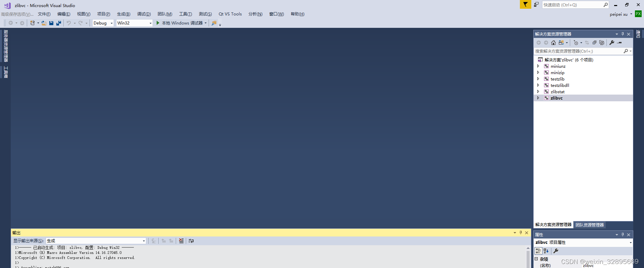Click the Preview Selected Items icon
The width and height of the screenshot is (644, 268).
pos(620,43)
